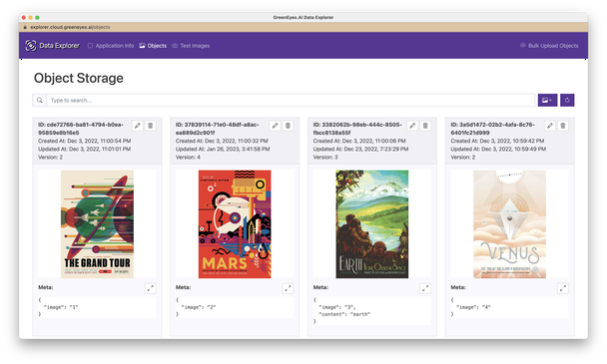
Task: Click the "content": "earth" meta line
Action: point(344,314)
